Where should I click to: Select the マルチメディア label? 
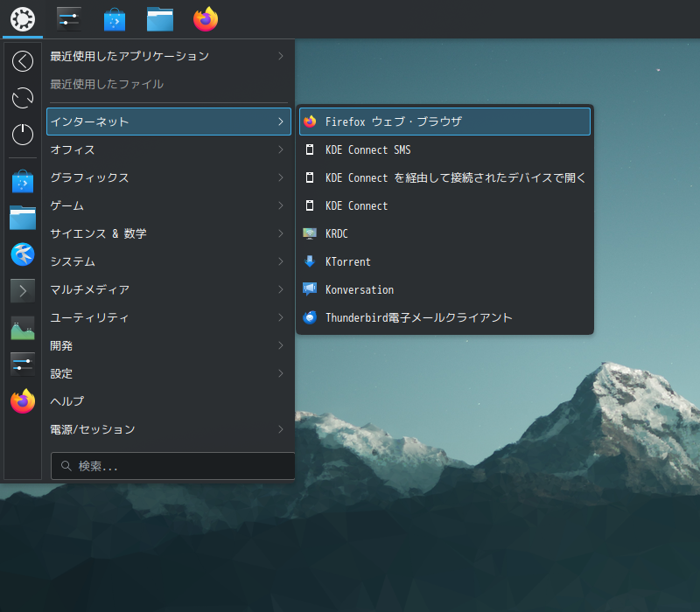(90, 289)
